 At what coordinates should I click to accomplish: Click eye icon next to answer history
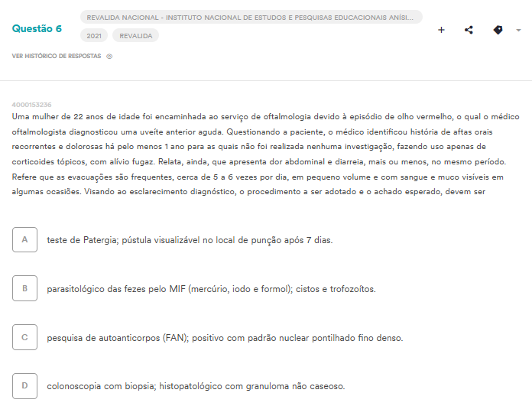tap(109, 57)
